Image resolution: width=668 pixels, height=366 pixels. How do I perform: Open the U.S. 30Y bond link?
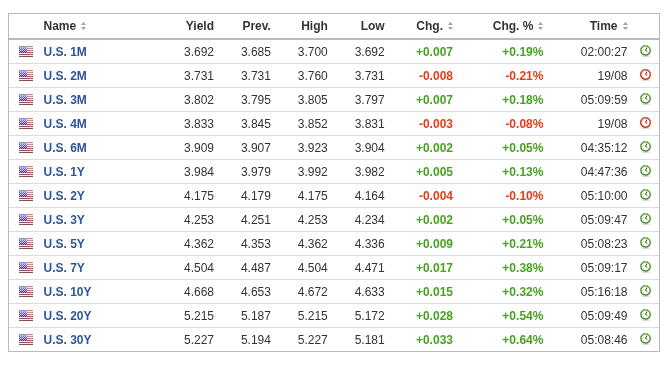click(67, 340)
